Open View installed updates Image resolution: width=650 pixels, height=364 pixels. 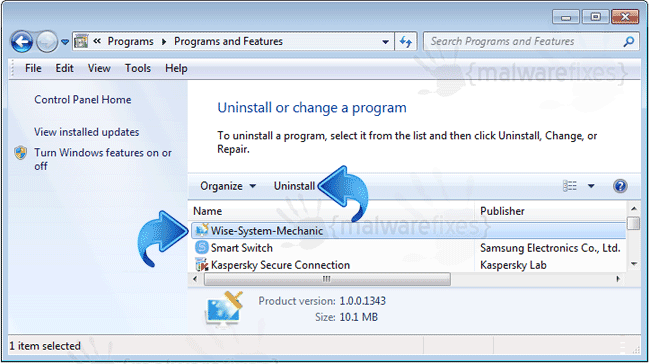(87, 132)
